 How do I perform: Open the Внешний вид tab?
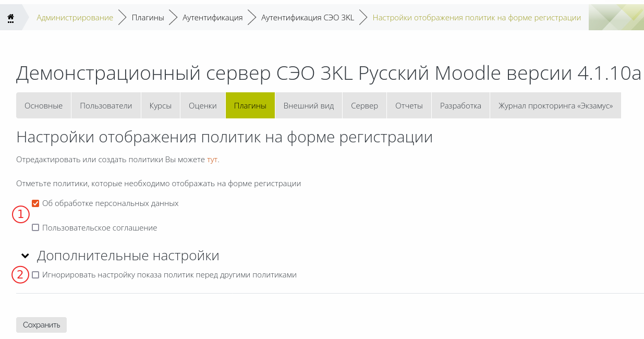[309, 105]
